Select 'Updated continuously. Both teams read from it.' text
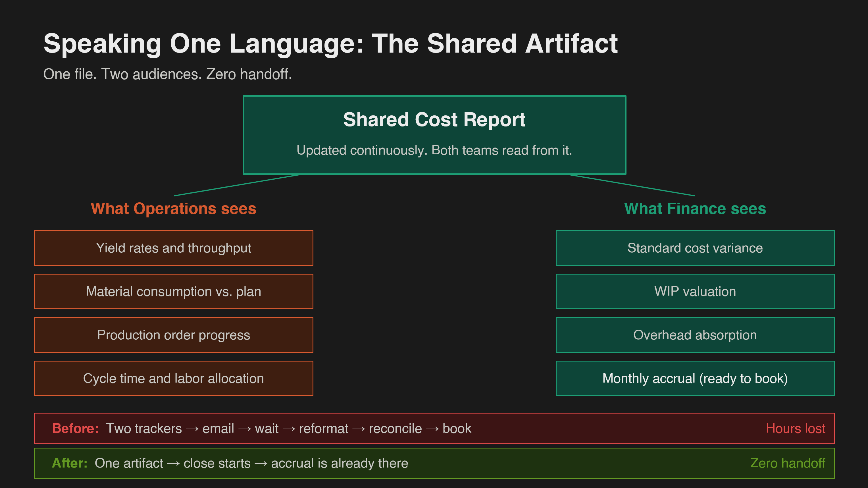 [434, 150]
